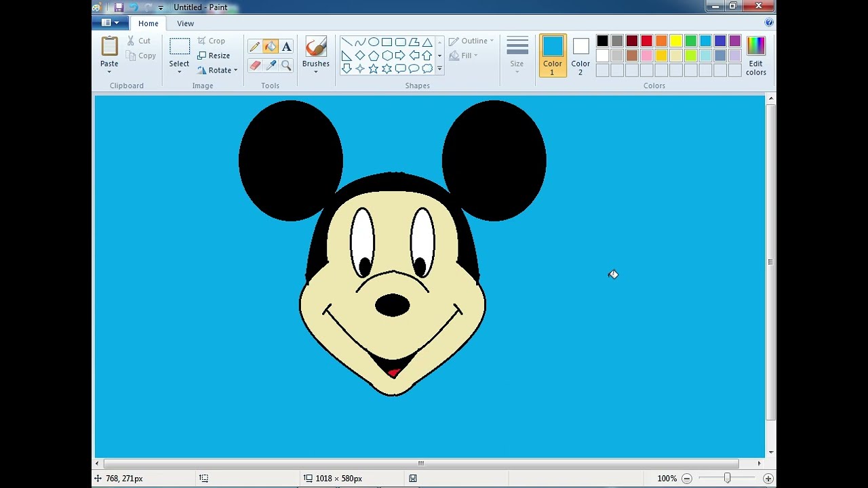Viewport: 868px width, 488px height.
Task: Open the Paint Help icon
Action: [x=769, y=22]
